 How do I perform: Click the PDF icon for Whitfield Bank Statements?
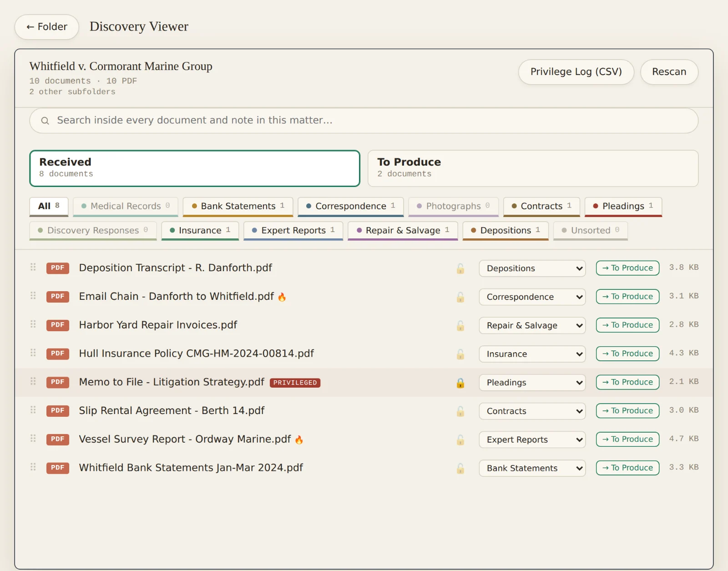coord(58,468)
